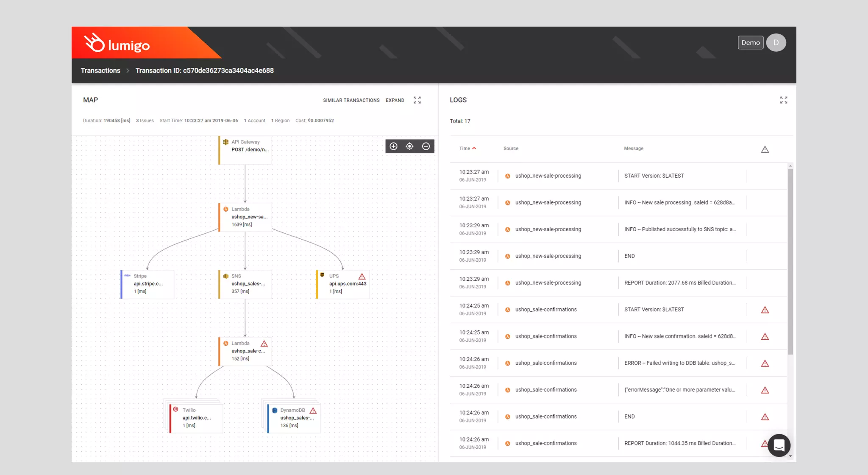
Task: Filter logs by warning column header icon
Action: [x=765, y=149]
